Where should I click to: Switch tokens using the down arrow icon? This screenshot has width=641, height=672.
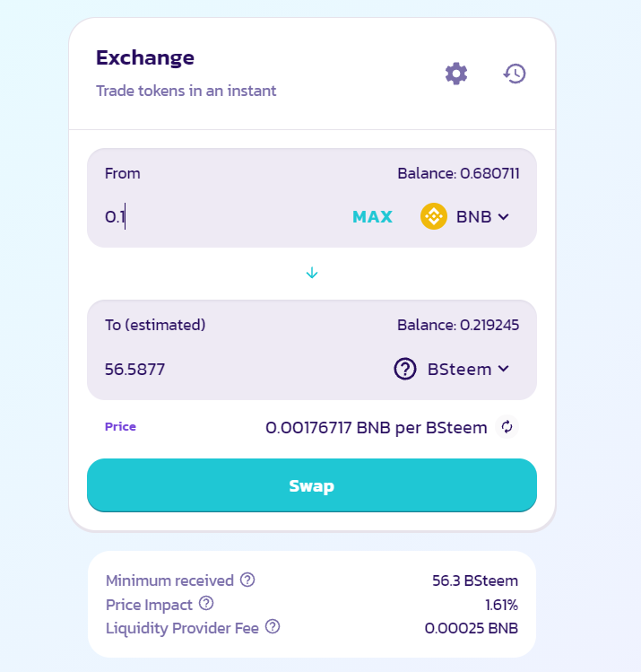[312, 273]
